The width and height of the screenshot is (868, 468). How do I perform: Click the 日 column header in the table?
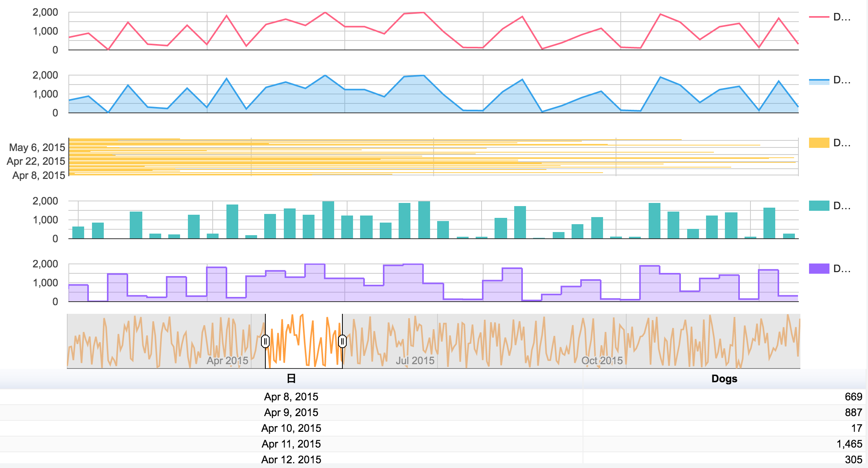291,379
